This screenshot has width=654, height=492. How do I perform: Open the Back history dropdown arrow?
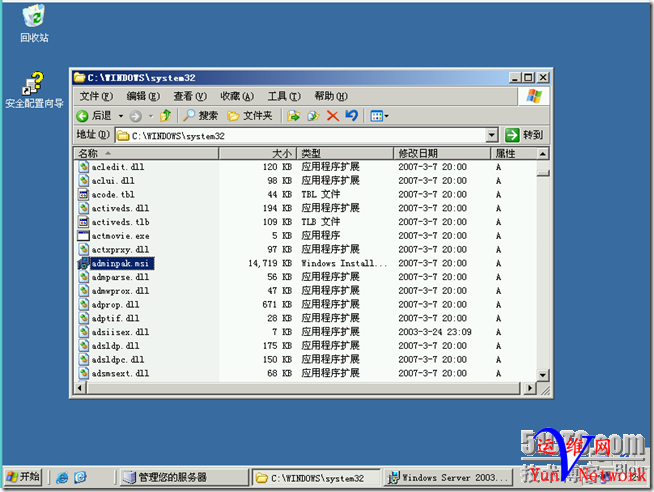pos(121,116)
